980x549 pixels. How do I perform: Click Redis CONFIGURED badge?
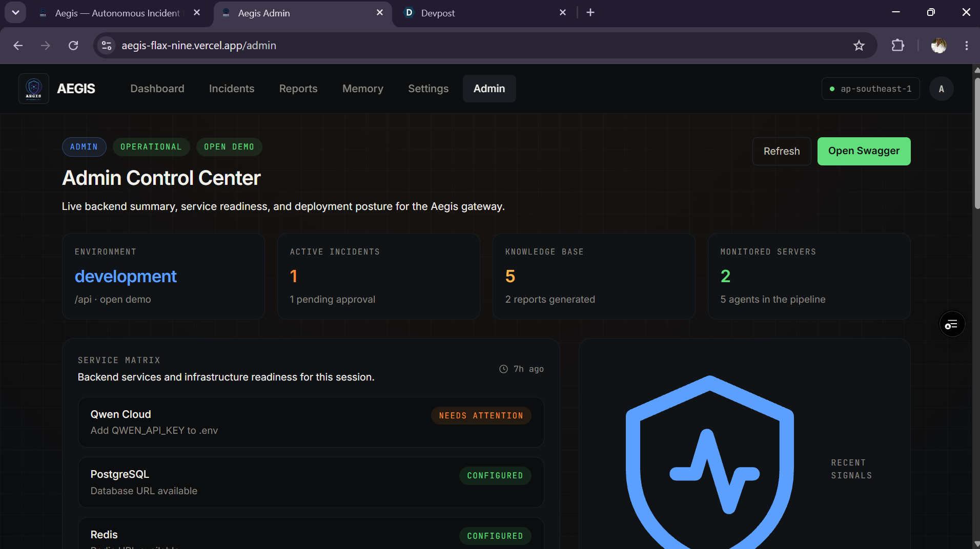495,536
